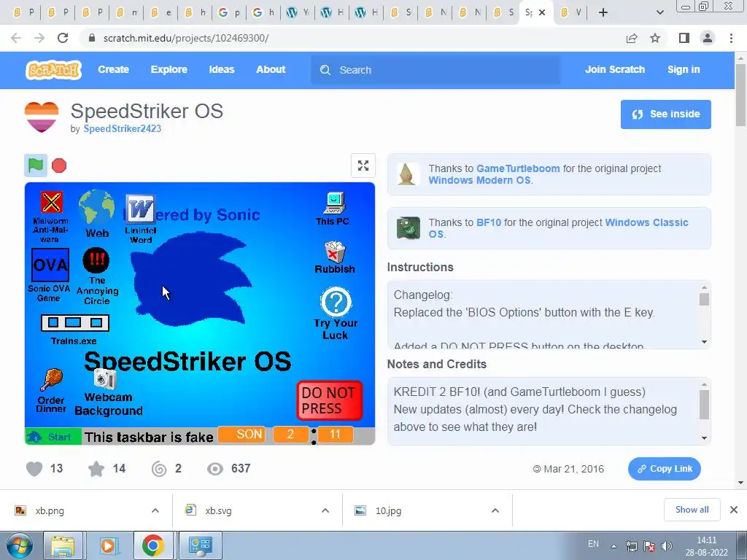Click Join Scratch link
Screen dimensions: 747x560
(x=614, y=69)
